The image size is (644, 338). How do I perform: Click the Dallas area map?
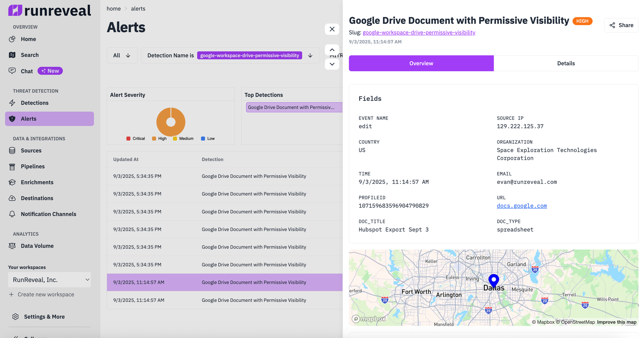(494, 288)
